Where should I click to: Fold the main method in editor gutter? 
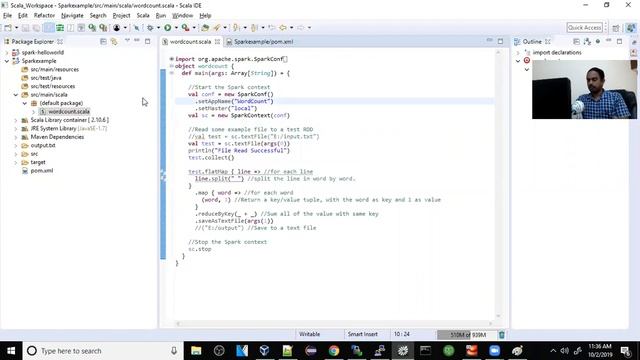pyautogui.click(x=172, y=73)
